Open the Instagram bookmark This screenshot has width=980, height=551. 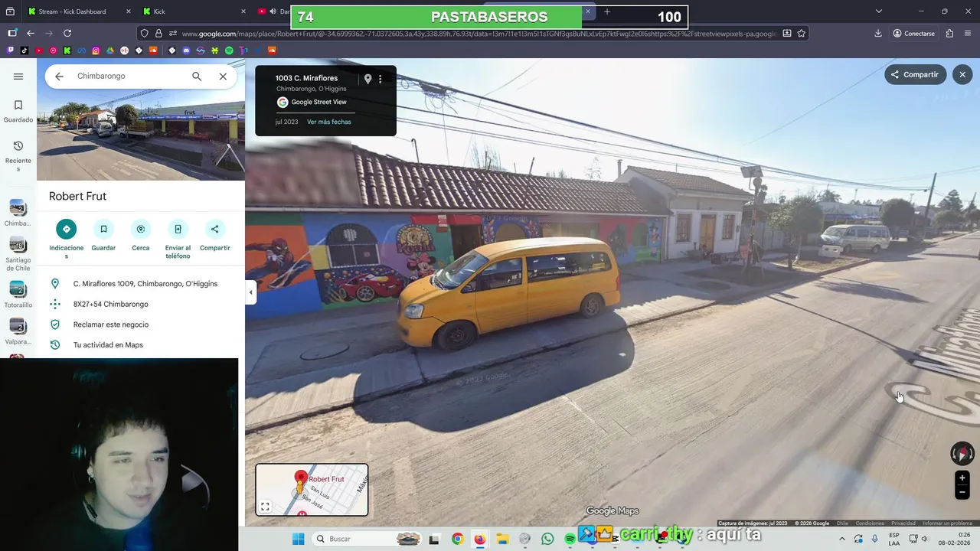[96, 51]
